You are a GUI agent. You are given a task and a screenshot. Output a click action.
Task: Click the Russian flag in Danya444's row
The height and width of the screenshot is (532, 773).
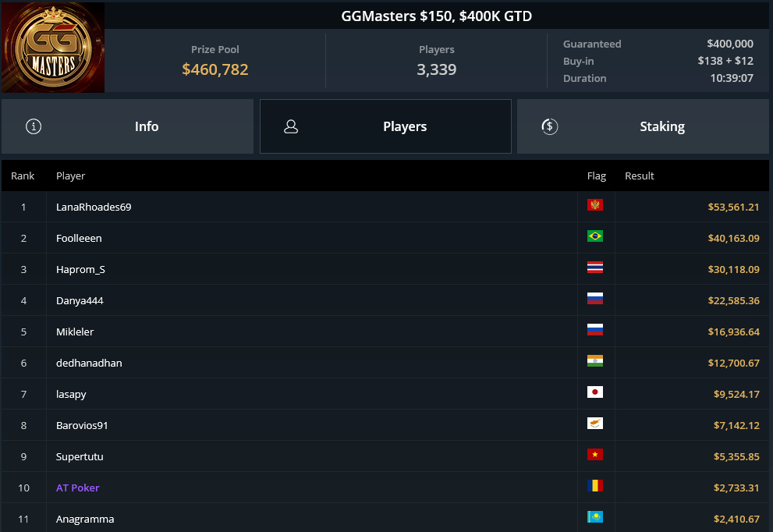(x=595, y=298)
